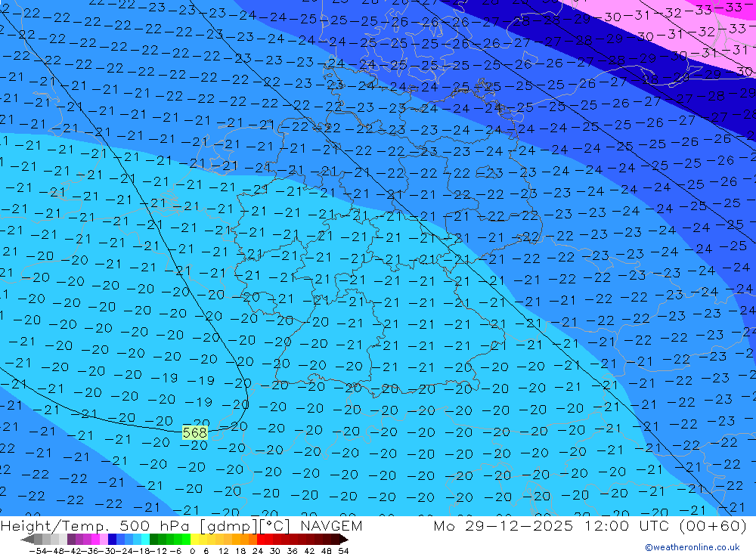Click the copyright symbol before weatheronline.co.uk
Viewport: 756px width, 554px height.
click(x=649, y=547)
